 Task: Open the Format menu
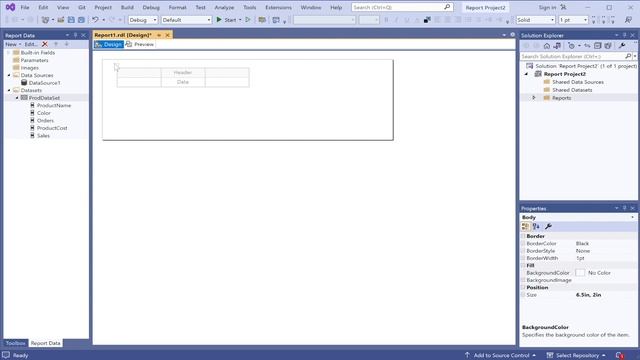tap(178, 7)
